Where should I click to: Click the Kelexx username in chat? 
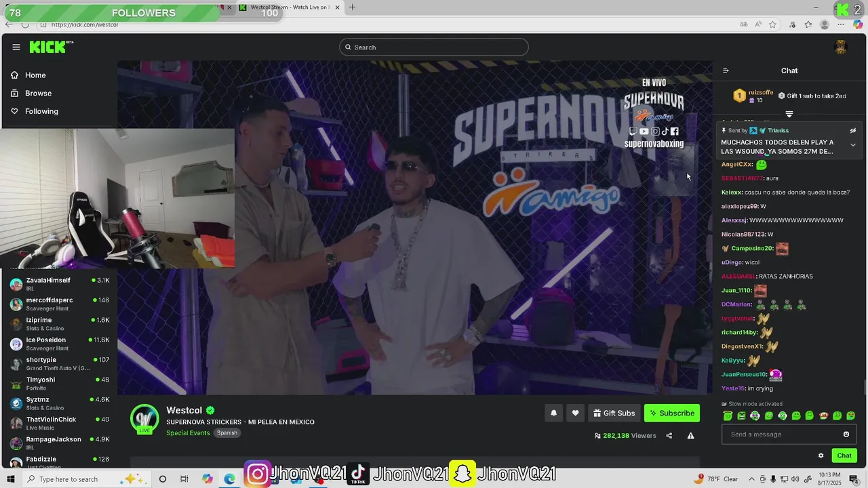tap(732, 192)
